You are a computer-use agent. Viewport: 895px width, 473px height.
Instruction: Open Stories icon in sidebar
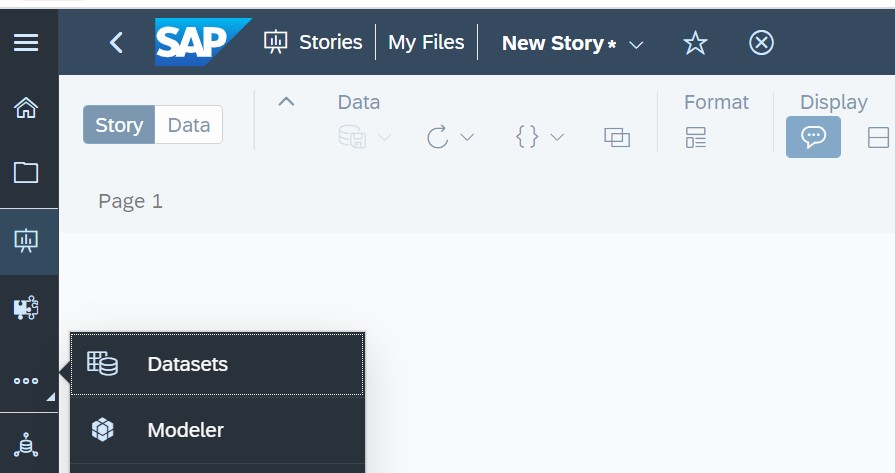click(26, 241)
